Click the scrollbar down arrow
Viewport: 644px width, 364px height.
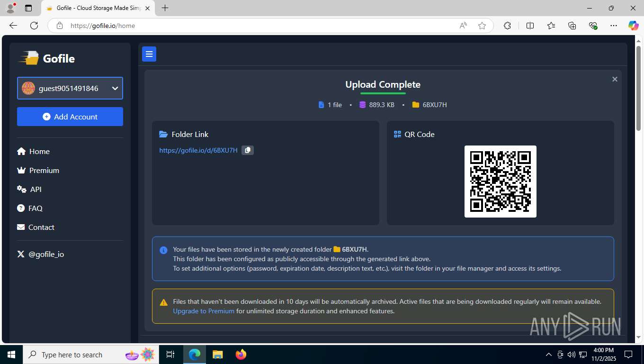(x=638, y=337)
